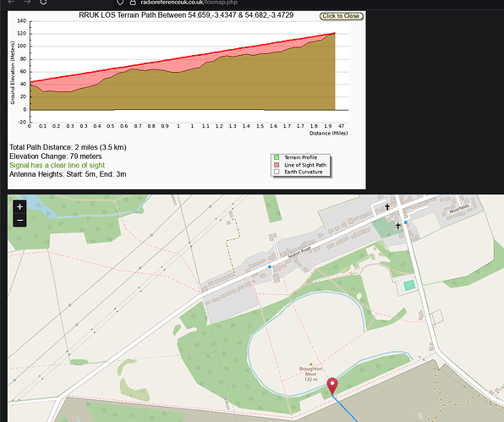504x422 pixels.
Task: Click the Seaton Road label on map
Action: pos(299,252)
